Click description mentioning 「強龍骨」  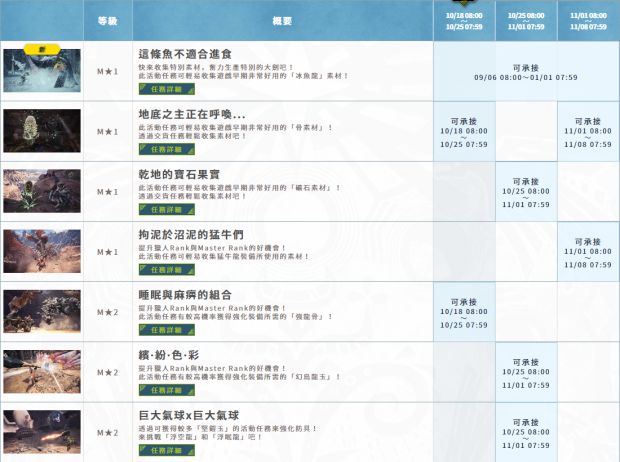[236, 312]
